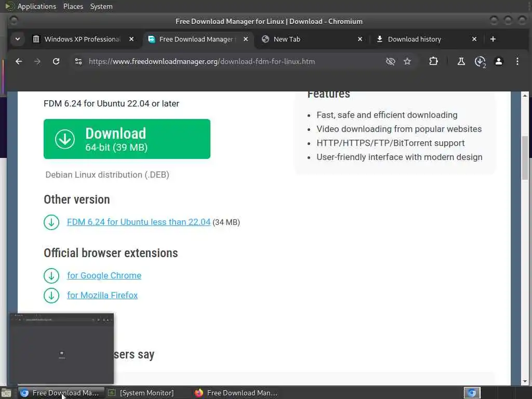Switch to Firefox Free Download Manager taskbar entry
The image size is (532, 399).
pos(237,393)
